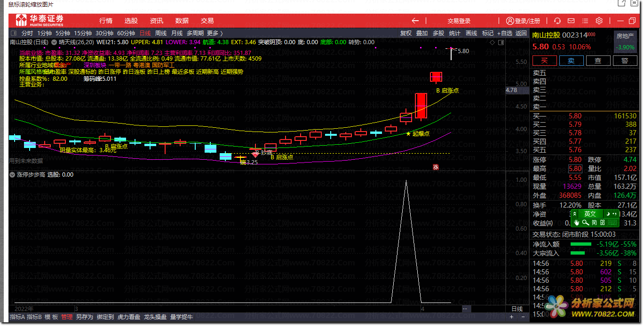Click the 抄底 diamond marker on the chart
This screenshot has width=644, height=326.
tap(255, 154)
